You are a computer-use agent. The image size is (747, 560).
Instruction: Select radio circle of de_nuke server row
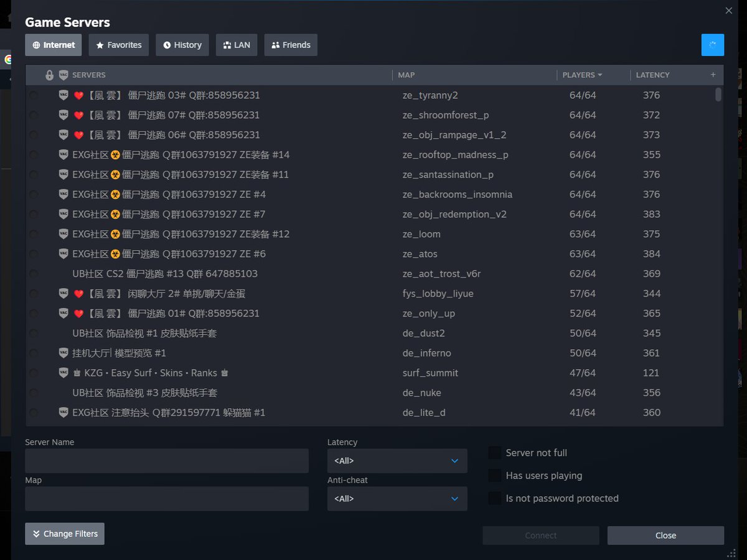(34, 393)
